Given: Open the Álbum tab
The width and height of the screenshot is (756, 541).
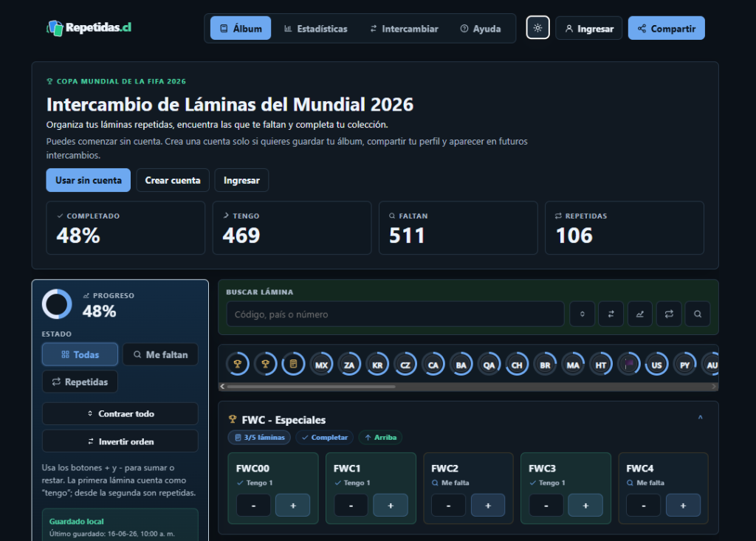Looking at the screenshot, I should tap(241, 29).
